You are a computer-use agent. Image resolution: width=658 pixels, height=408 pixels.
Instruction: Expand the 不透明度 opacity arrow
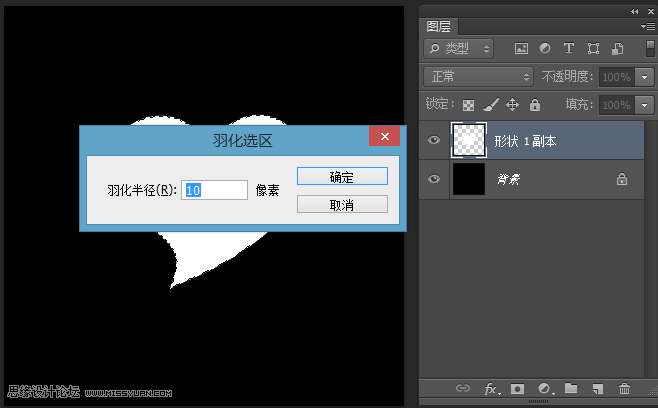coord(645,77)
